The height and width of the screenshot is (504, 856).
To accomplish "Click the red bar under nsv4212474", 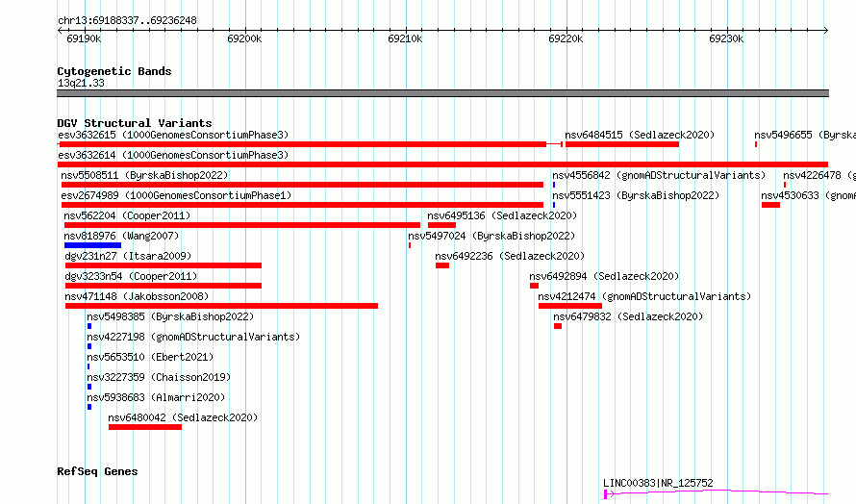I will click(x=570, y=306).
